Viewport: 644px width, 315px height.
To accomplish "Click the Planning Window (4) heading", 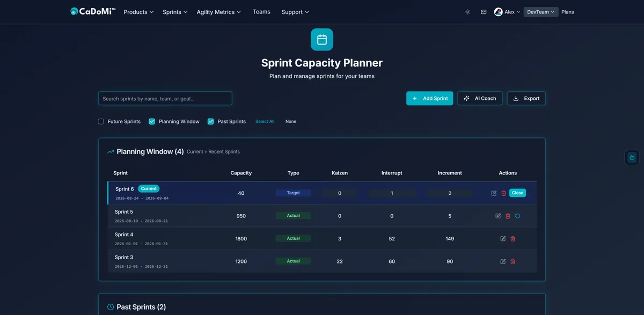I will (150, 152).
